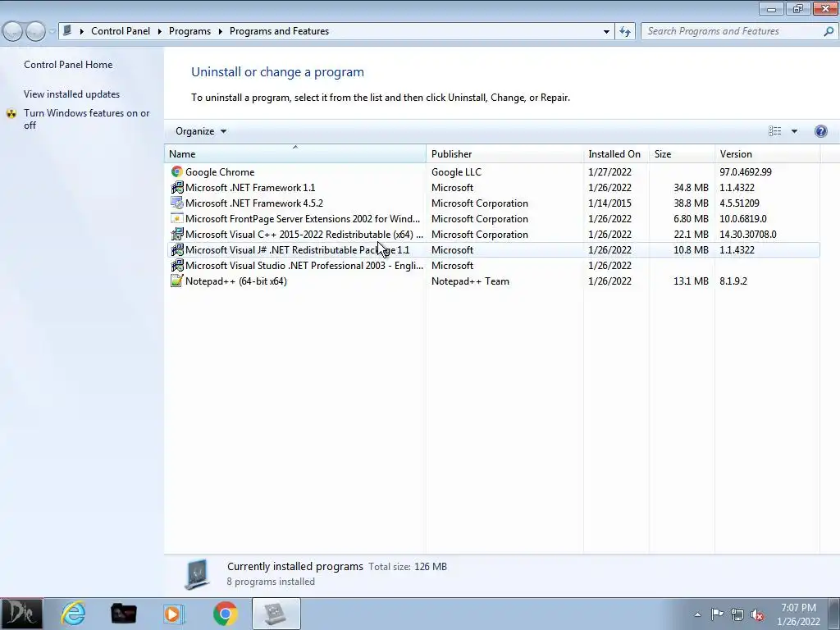The image size is (840, 630).
Task: Expand breadcrumb arrow before Control Panel
Action: click(x=82, y=32)
